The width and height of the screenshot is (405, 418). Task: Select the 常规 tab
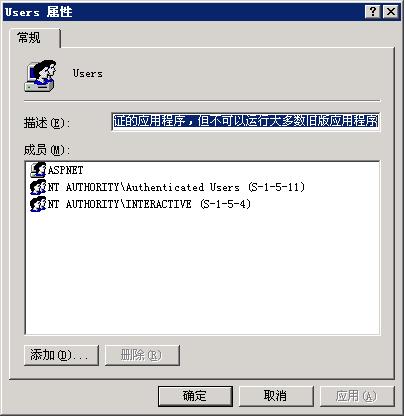coord(29,38)
